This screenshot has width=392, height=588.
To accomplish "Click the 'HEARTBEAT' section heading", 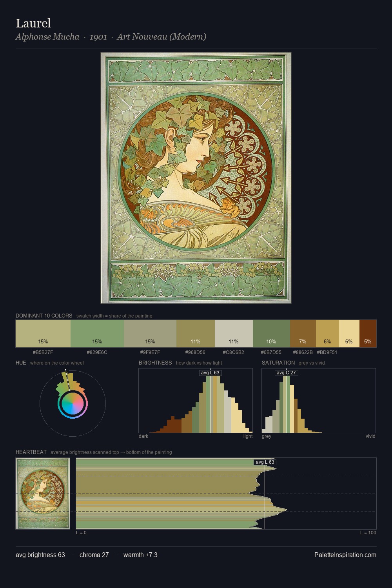I will point(31,452).
